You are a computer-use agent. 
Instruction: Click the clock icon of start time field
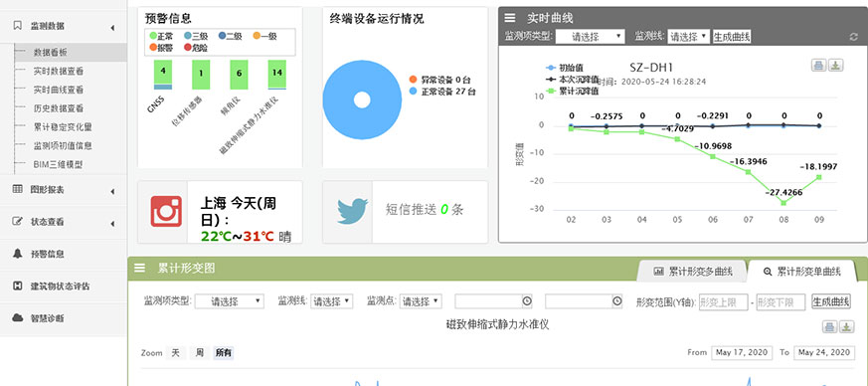tap(526, 301)
